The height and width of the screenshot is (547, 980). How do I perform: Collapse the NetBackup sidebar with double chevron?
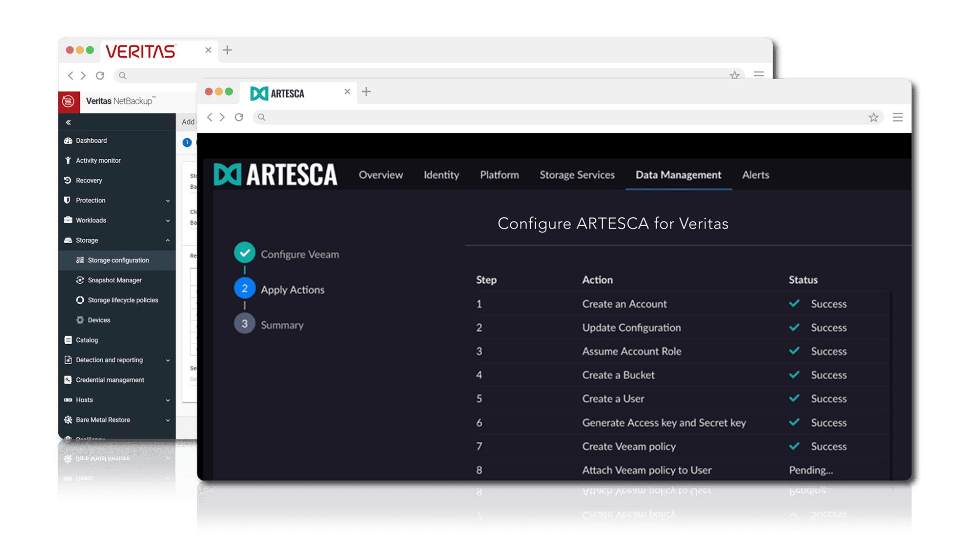click(68, 122)
